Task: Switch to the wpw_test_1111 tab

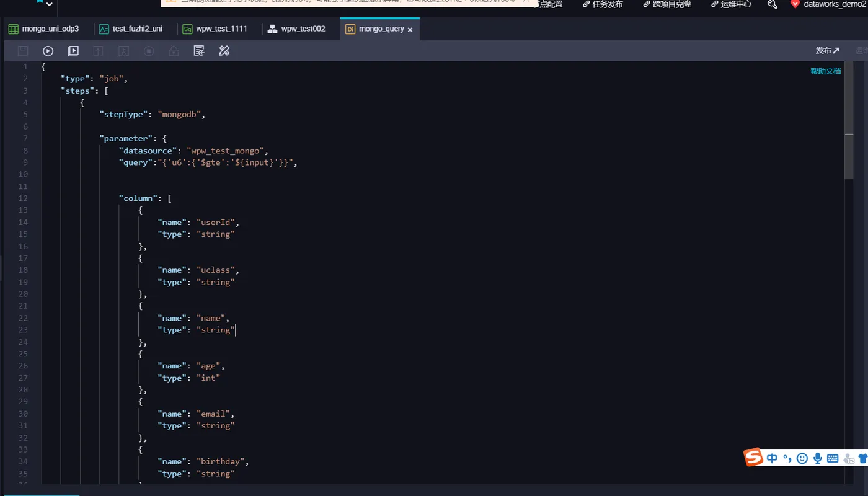Action: (x=215, y=29)
